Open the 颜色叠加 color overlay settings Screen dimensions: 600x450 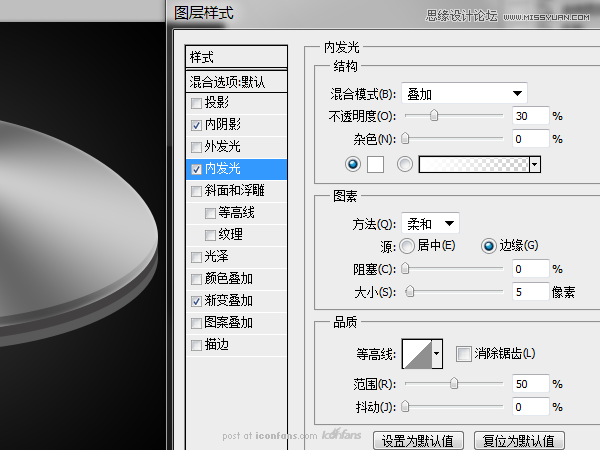tap(228, 279)
